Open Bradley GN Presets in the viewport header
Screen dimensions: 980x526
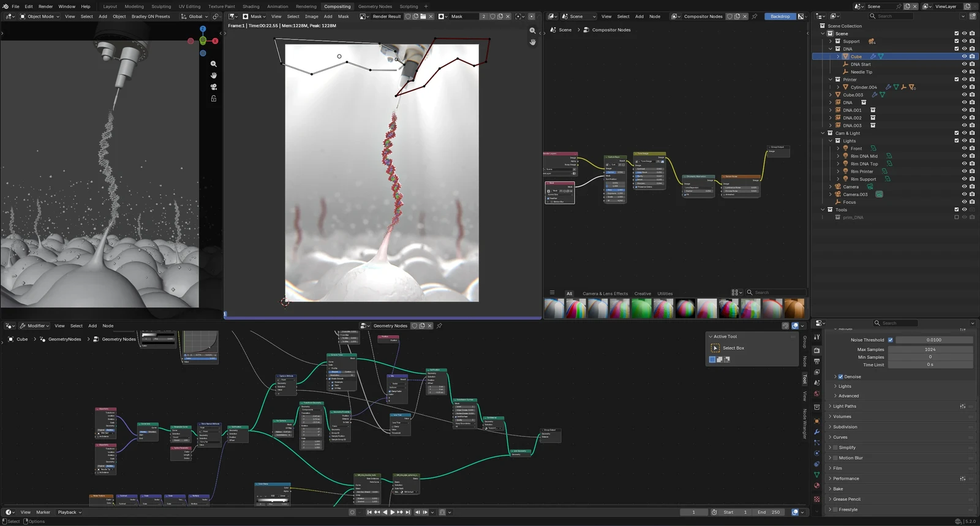151,17
